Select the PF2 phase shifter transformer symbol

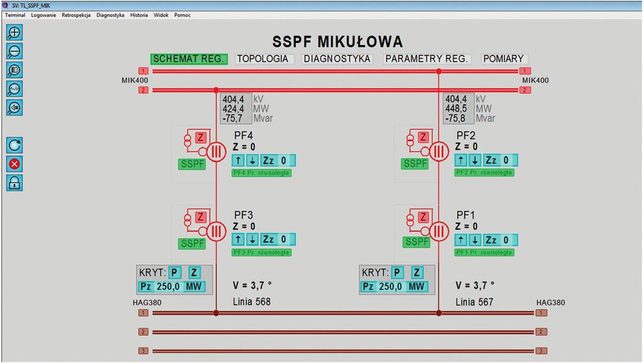click(x=438, y=152)
